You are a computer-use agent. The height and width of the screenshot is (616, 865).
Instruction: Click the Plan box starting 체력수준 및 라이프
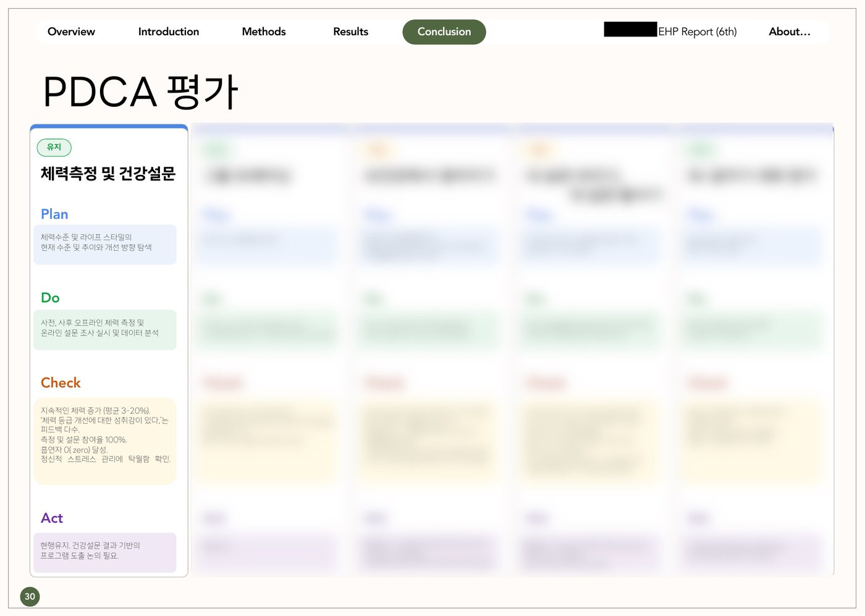105,245
